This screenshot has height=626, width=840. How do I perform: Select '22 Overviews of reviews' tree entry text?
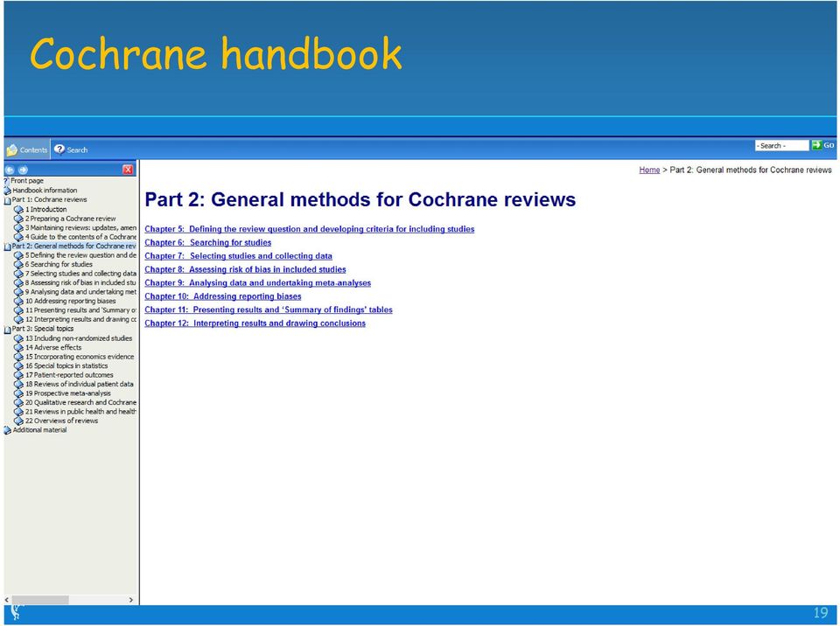[x=61, y=421]
